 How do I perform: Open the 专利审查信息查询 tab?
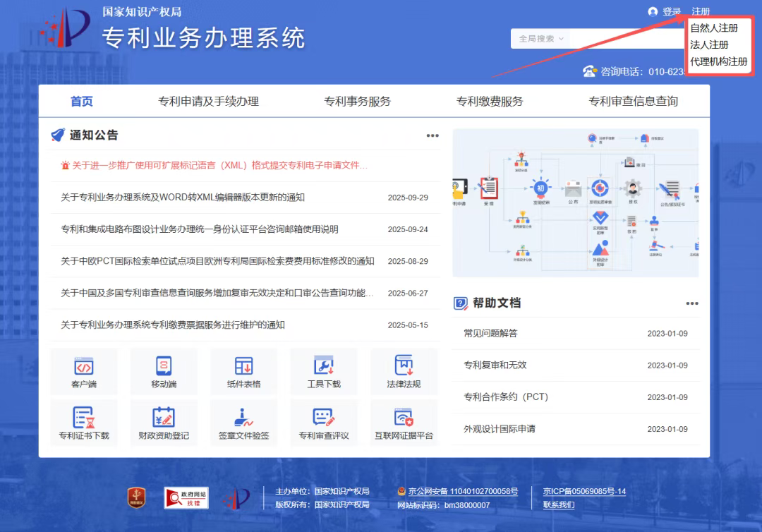(634, 101)
